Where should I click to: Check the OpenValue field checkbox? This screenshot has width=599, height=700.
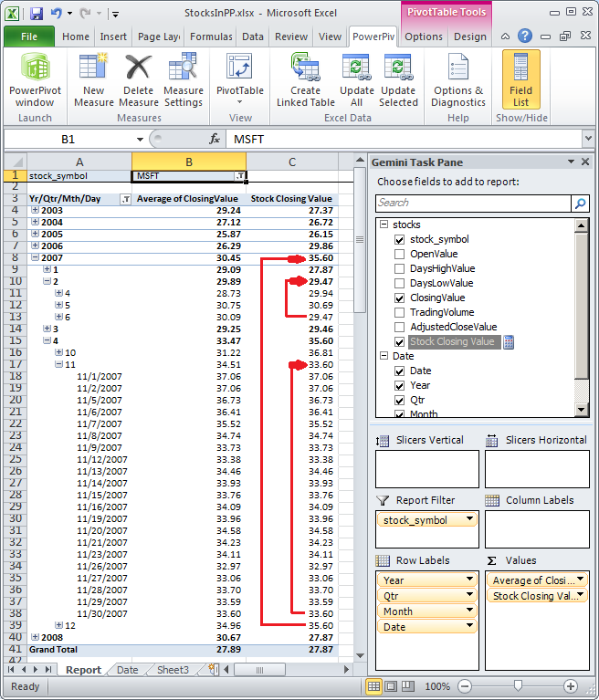[x=399, y=254]
